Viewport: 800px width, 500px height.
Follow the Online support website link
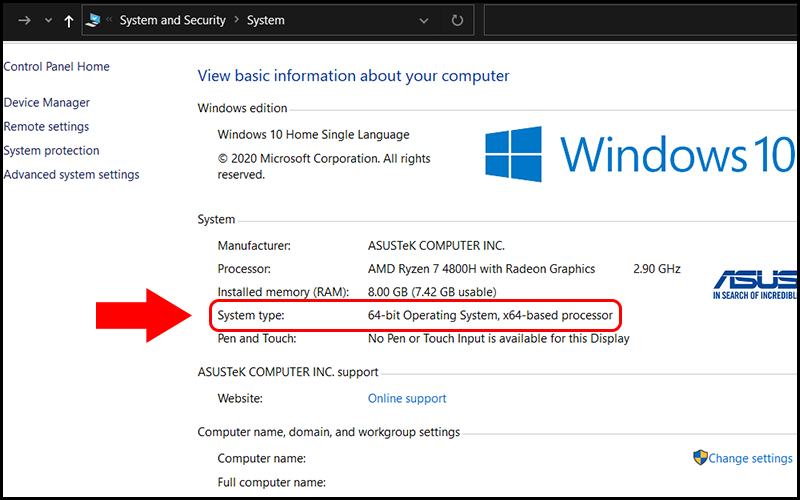pos(407,398)
